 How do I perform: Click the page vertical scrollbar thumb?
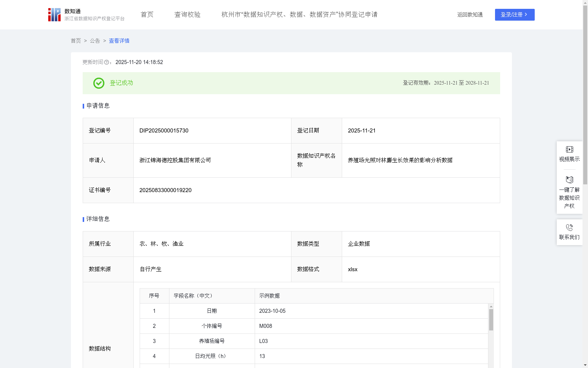585,95
